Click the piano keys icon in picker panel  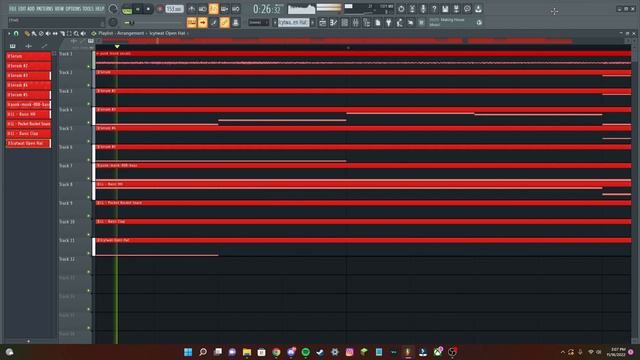coord(13,46)
